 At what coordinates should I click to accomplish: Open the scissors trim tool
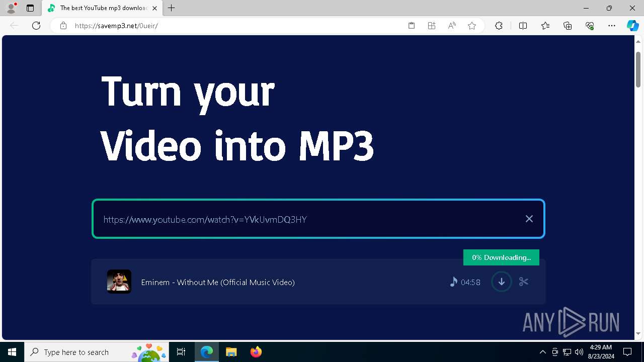pyautogui.click(x=524, y=282)
